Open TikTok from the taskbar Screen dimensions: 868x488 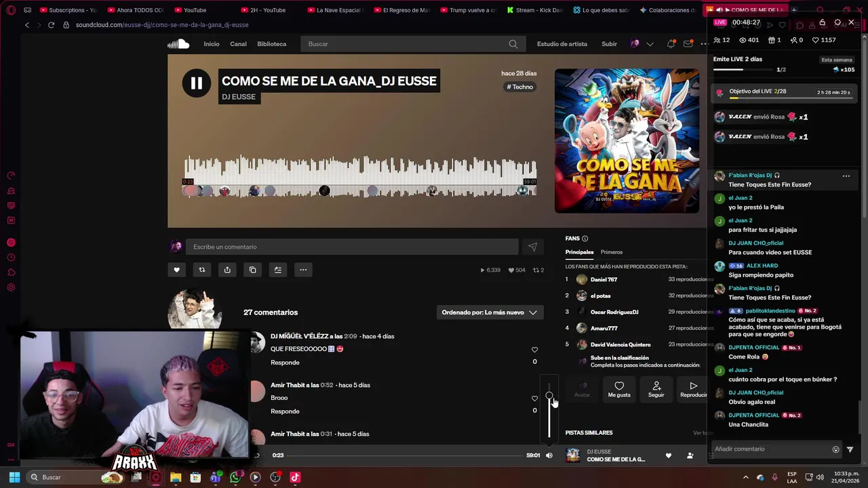point(295,477)
